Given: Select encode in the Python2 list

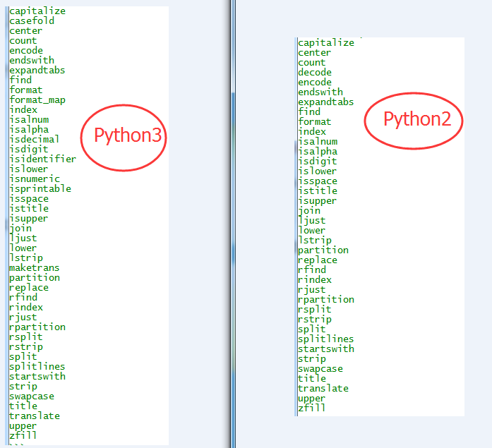Looking at the screenshot, I should click(x=315, y=82).
